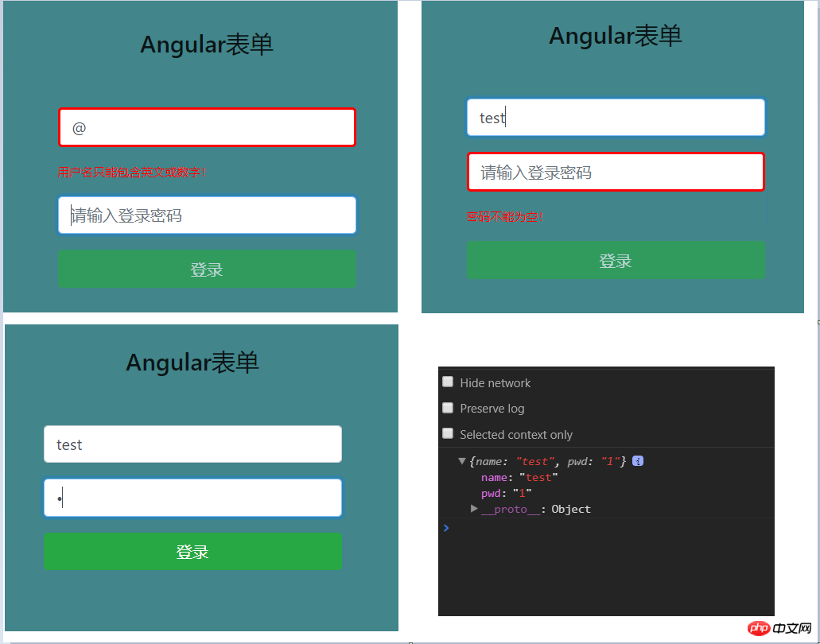Click the username field showing @
The height and width of the screenshot is (644, 820).
tap(207, 127)
